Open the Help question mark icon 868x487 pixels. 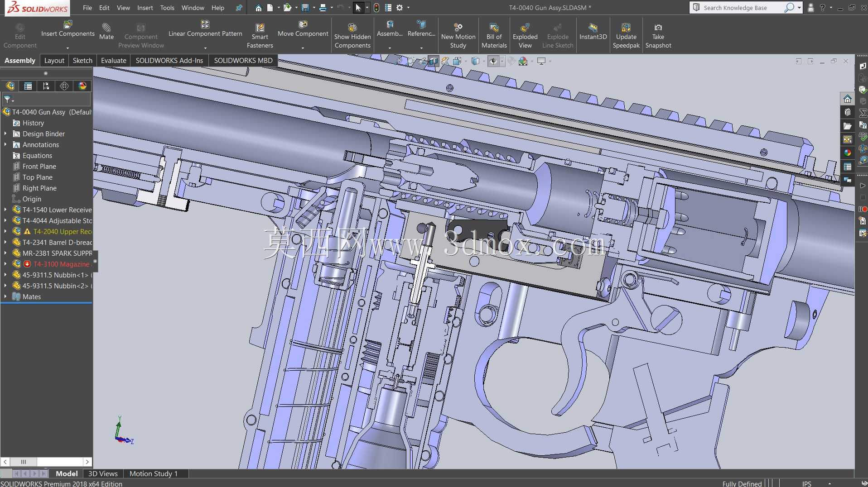click(822, 8)
